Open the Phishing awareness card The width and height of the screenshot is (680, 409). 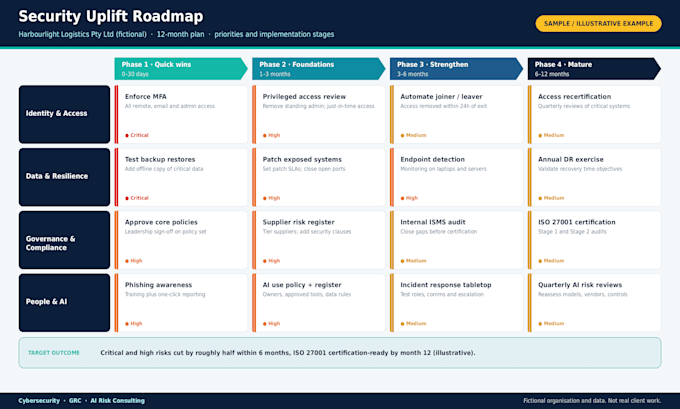[181, 303]
